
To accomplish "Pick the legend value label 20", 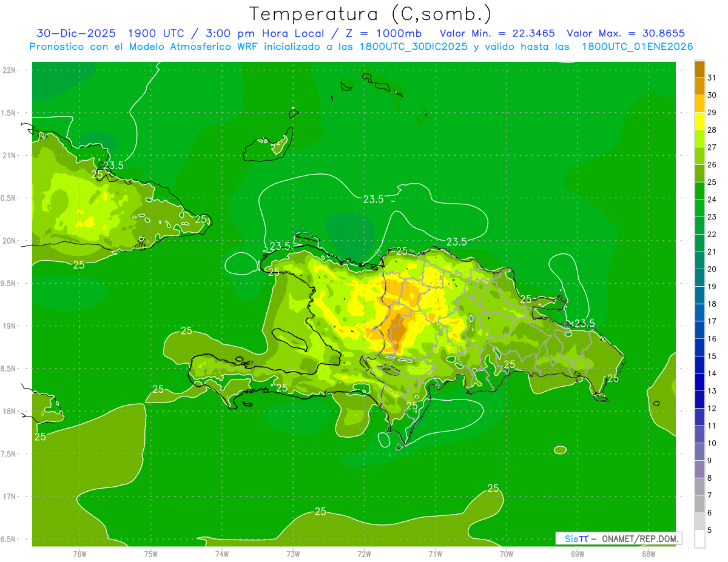I will tap(712, 269).
